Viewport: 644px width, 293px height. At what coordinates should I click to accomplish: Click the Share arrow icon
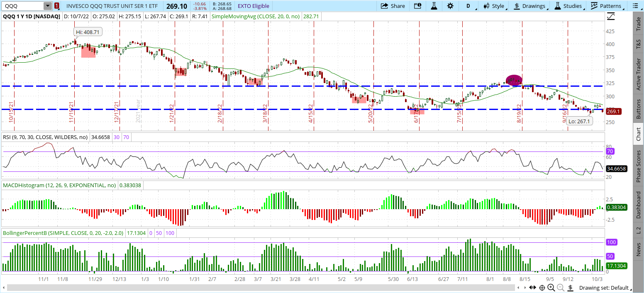click(x=385, y=6)
